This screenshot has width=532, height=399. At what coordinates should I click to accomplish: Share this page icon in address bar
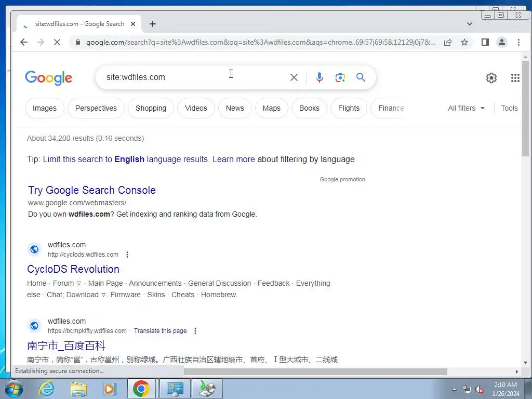[448, 42]
